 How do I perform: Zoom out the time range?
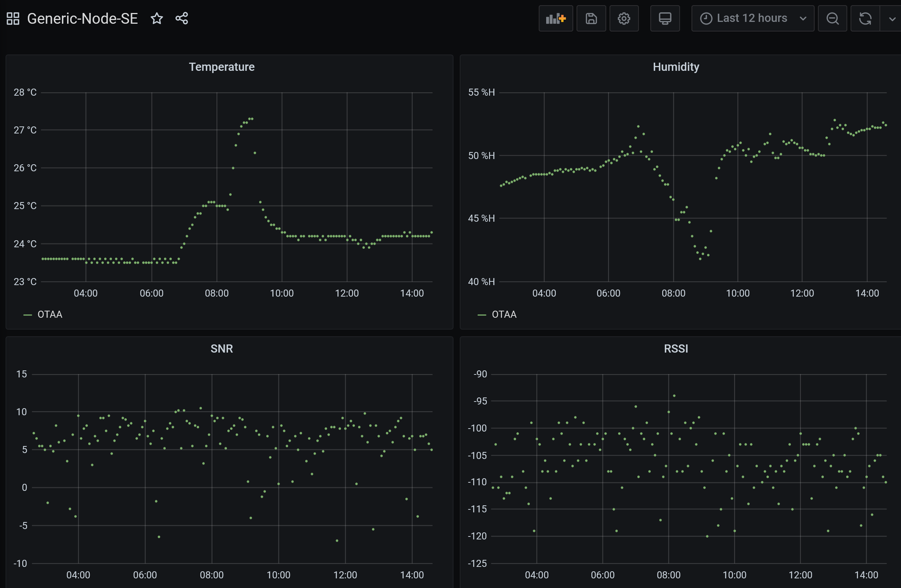coord(832,18)
